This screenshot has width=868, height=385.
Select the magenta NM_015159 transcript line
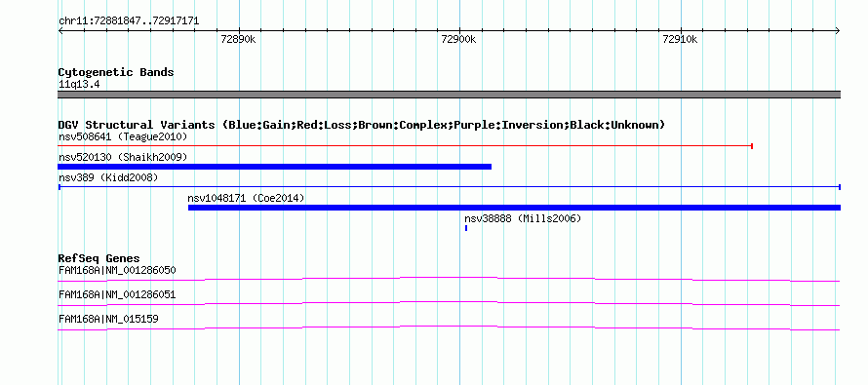click(449, 328)
